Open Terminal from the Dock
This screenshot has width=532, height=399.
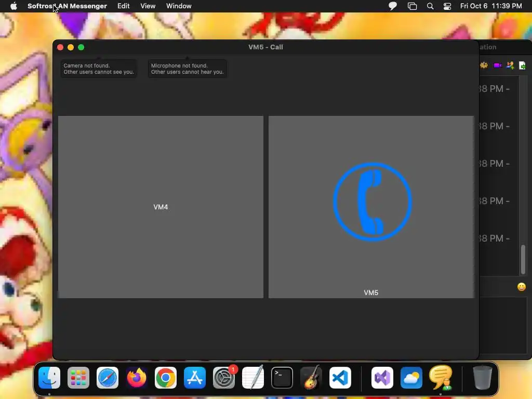tap(282, 378)
